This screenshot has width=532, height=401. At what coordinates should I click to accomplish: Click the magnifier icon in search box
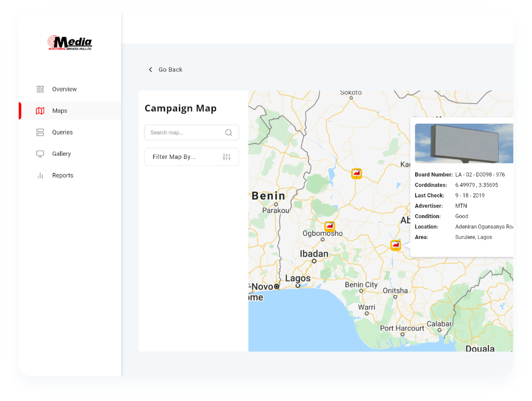(229, 132)
